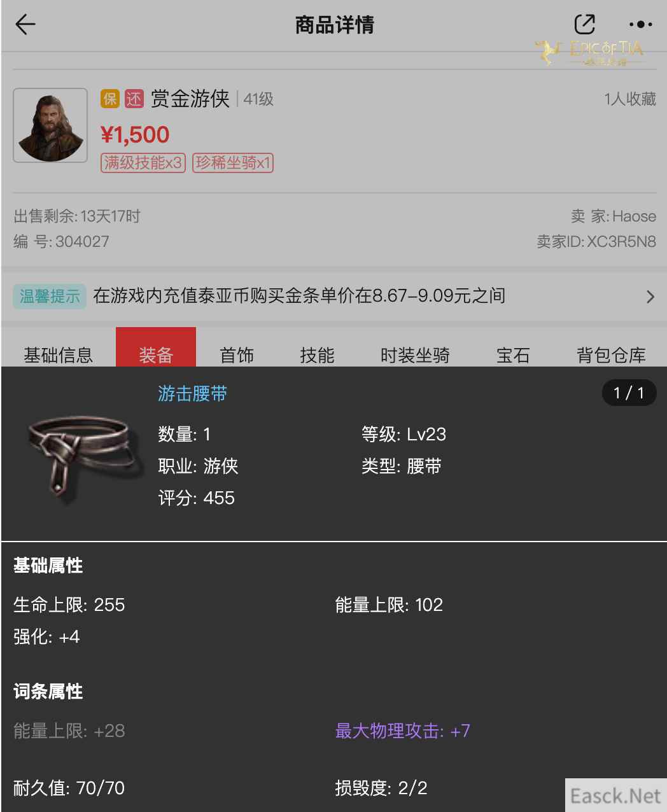The width and height of the screenshot is (667, 812).
Task: Tap the 珍稀坐骑x1 tag
Action: [233, 163]
